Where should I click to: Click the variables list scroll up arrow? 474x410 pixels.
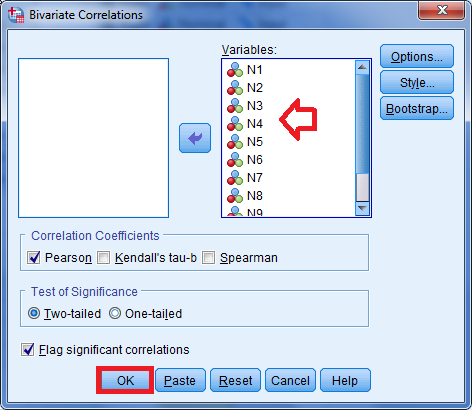click(x=362, y=68)
